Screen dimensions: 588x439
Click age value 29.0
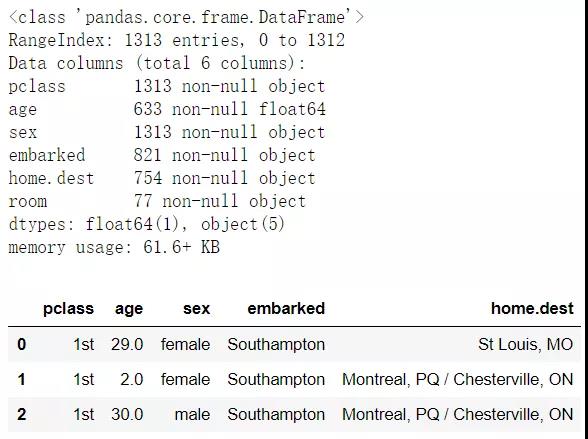click(127, 345)
